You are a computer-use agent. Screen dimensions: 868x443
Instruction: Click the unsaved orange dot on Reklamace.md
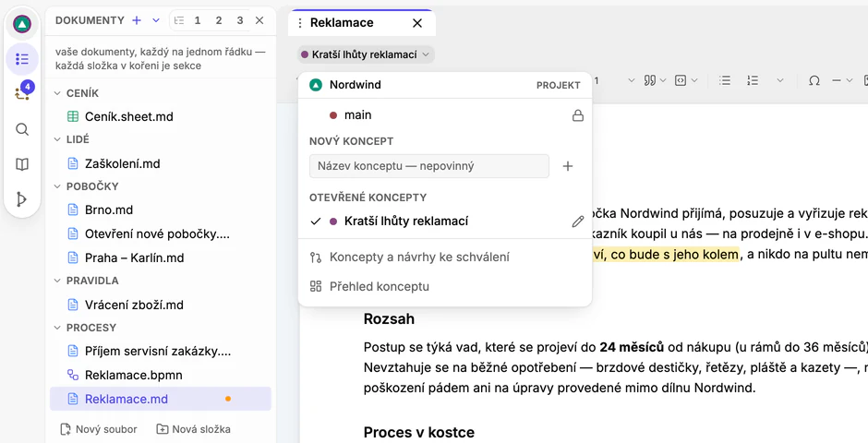point(227,399)
